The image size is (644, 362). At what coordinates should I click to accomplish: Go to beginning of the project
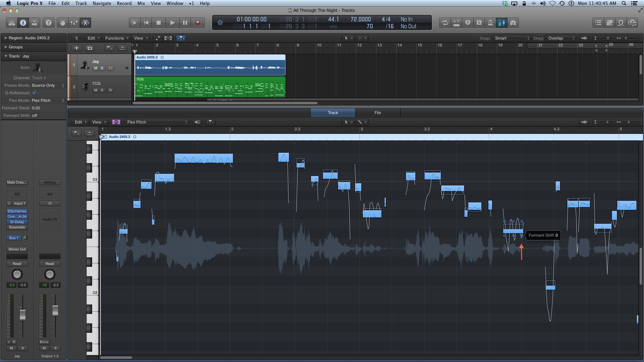(146, 23)
